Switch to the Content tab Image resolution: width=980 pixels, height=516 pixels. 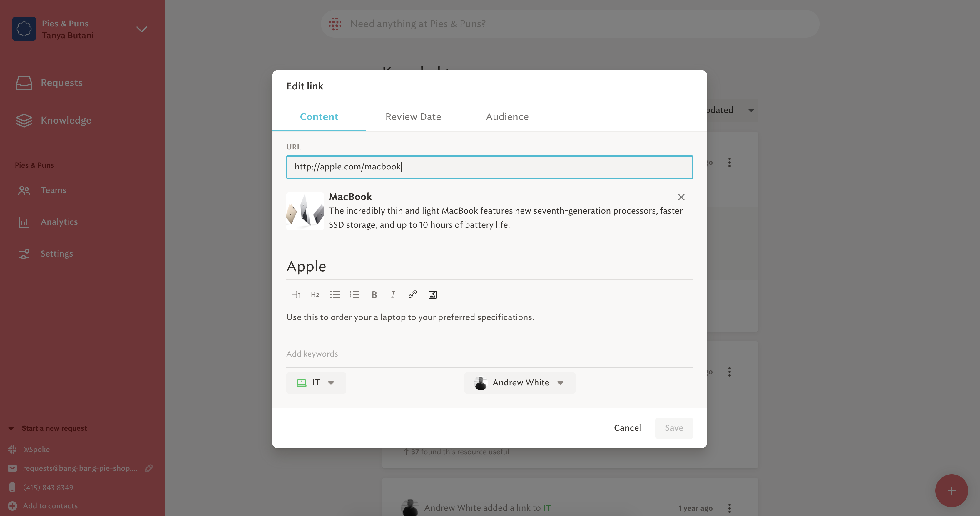point(319,117)
